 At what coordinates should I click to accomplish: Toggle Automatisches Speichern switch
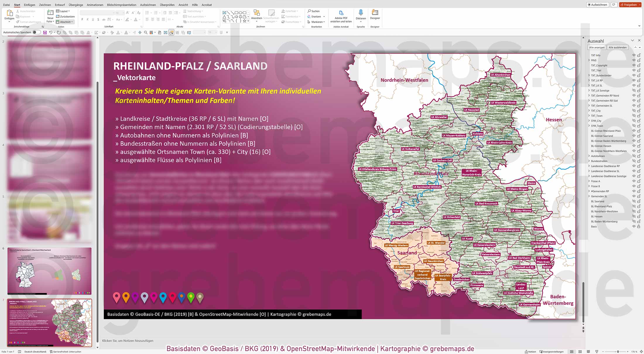(x=36, y=32)
